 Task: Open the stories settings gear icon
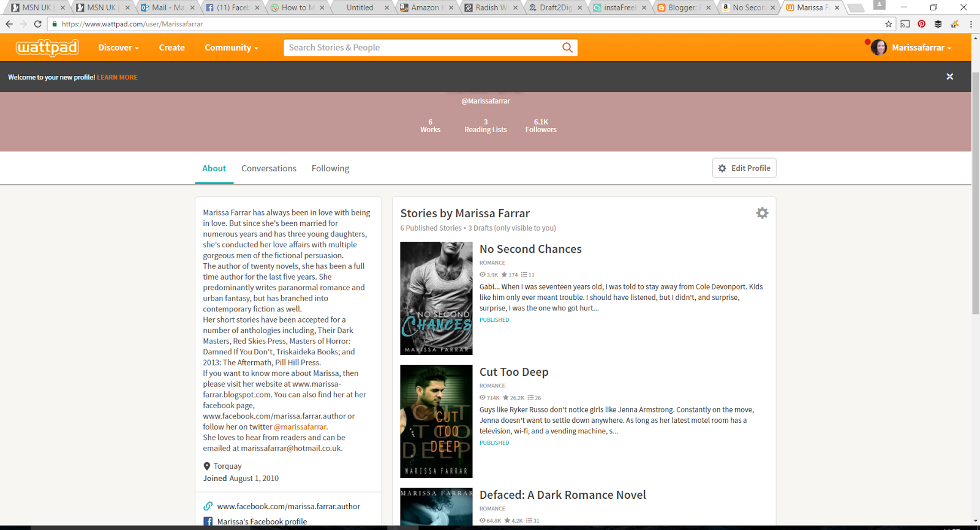point(762,213)
